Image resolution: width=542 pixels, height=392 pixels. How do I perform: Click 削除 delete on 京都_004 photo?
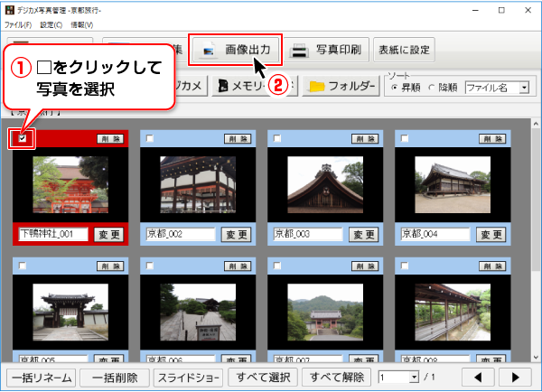click(x=492, y=139)
